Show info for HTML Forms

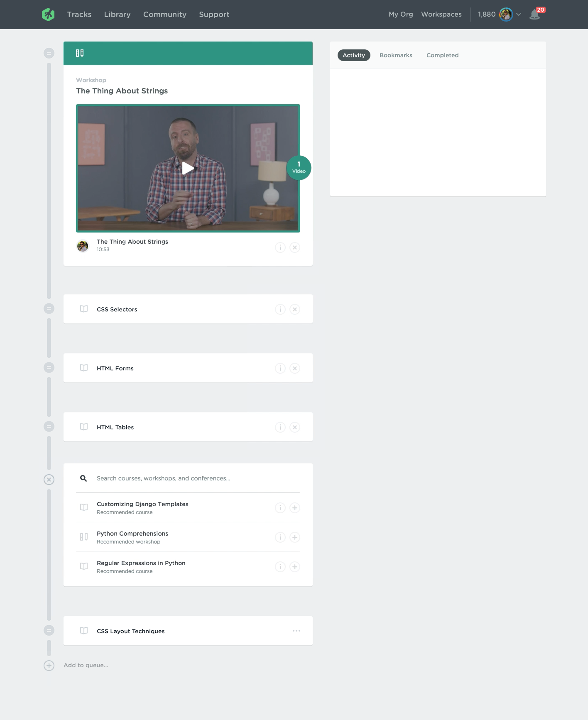(x=280, y=368)
